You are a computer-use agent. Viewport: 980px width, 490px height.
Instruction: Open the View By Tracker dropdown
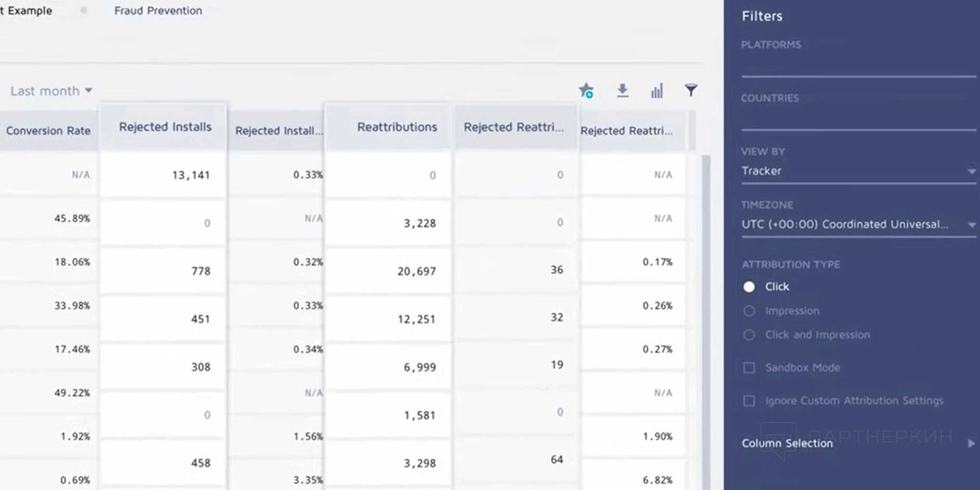858,171
